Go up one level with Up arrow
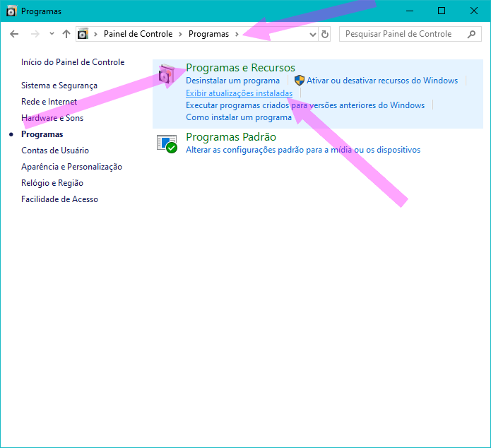The width and height of the screenshot is (491, 448). (66, 34)
